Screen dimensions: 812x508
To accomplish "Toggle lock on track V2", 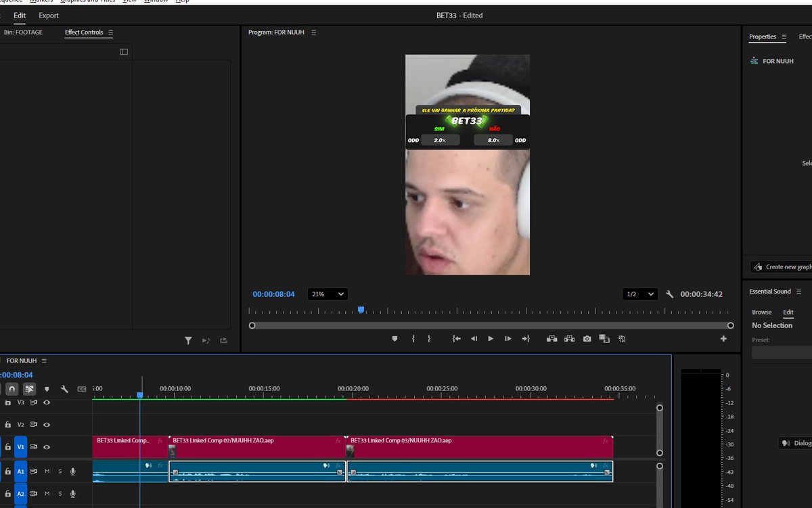I will 7,425.
